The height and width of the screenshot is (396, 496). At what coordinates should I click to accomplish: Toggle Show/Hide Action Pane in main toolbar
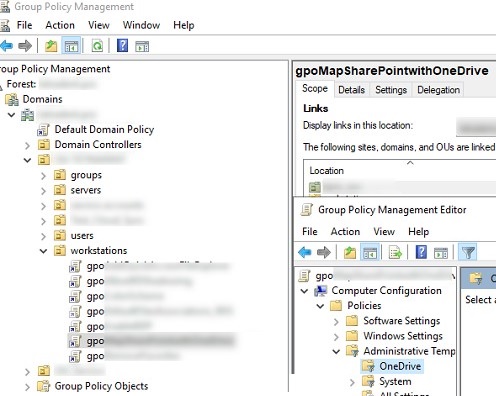point(142,46)
